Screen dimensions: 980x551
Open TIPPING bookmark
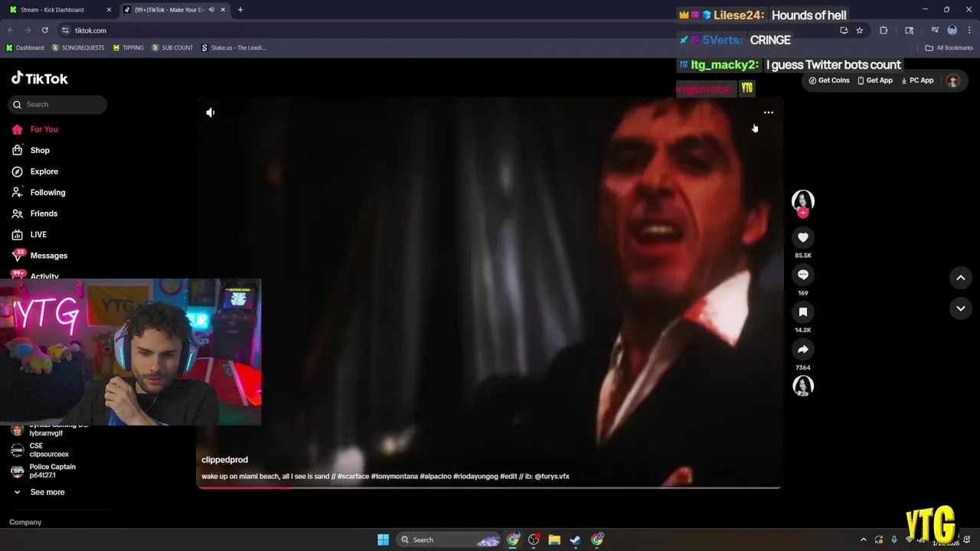pyautogui.click(x=128, y=47)
